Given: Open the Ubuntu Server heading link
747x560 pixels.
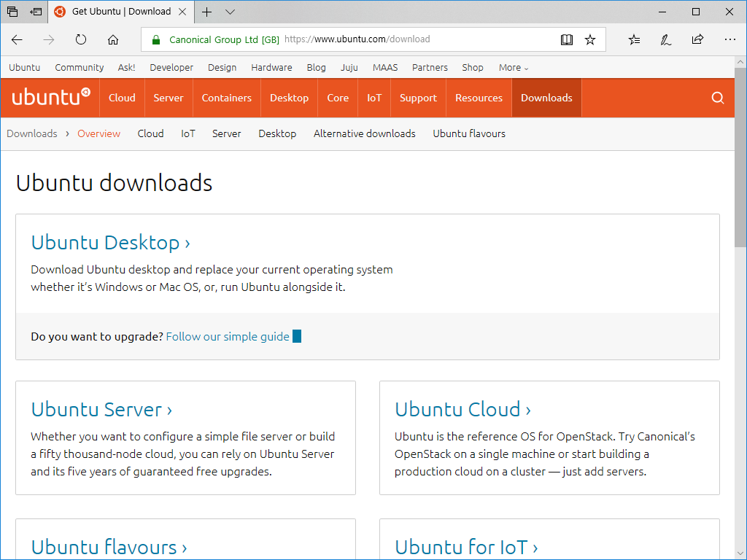Looking at the screenshot, I should coord(101,410).
